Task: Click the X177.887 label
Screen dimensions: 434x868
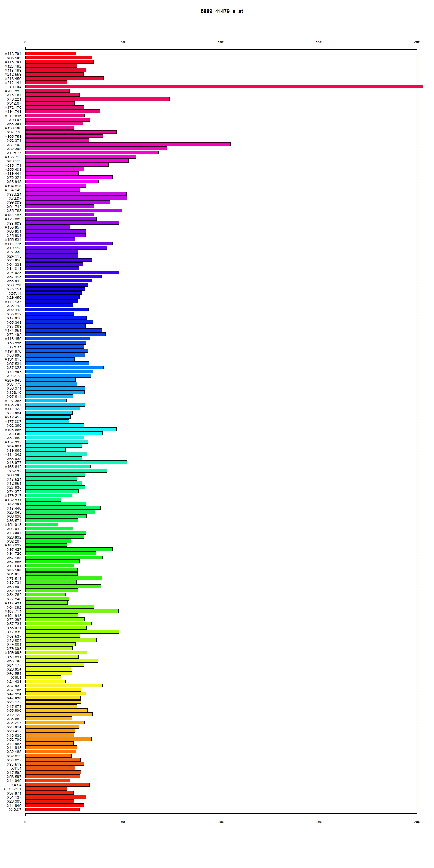Action: coord(13,421)
